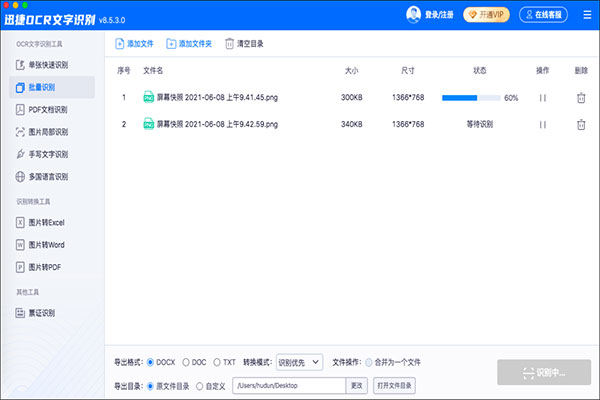Click the export path input field
Image resolution: width=600 pixels, height=400 pixels.
pyautogui.click(x=288, y=385)
